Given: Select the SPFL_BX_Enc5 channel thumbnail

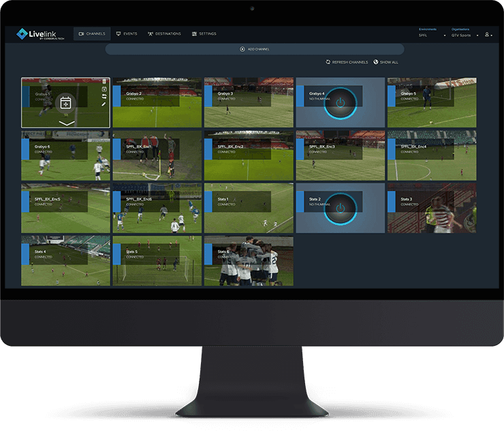Looking at the screenshot, I should click(x=65, y=208).
